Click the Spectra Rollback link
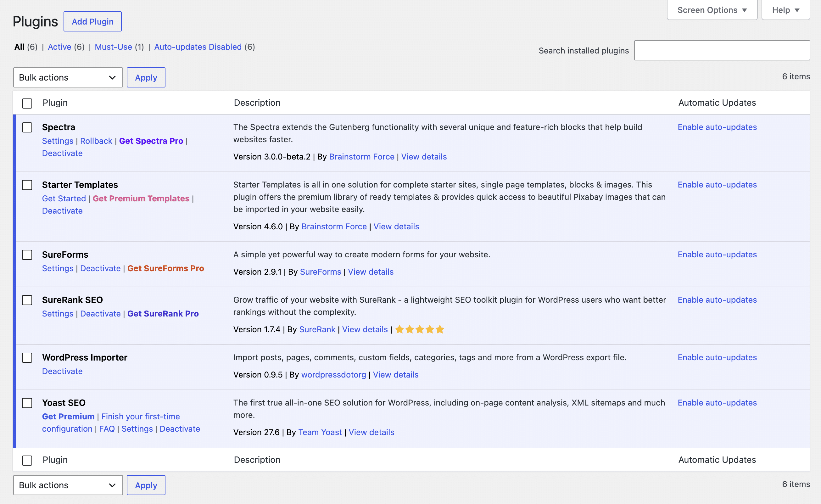The height and width of the screenshot is (504, 821). point(96,141)
